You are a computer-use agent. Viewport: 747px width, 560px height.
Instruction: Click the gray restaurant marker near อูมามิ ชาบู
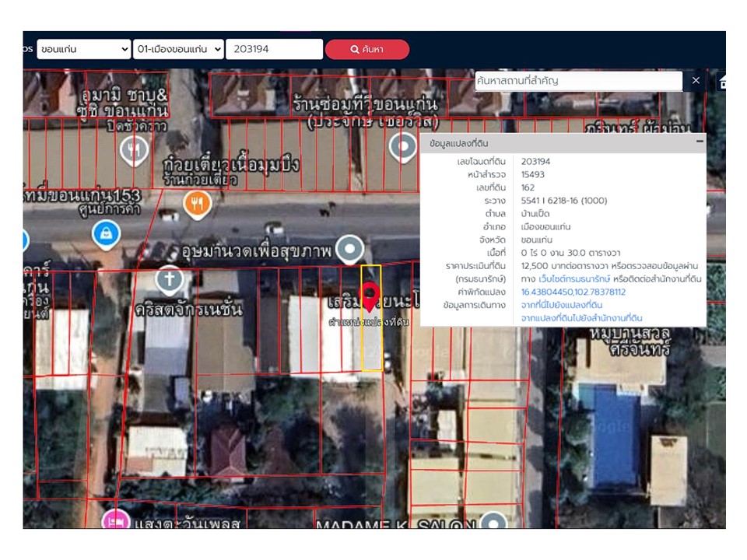(x=134, y=149)
